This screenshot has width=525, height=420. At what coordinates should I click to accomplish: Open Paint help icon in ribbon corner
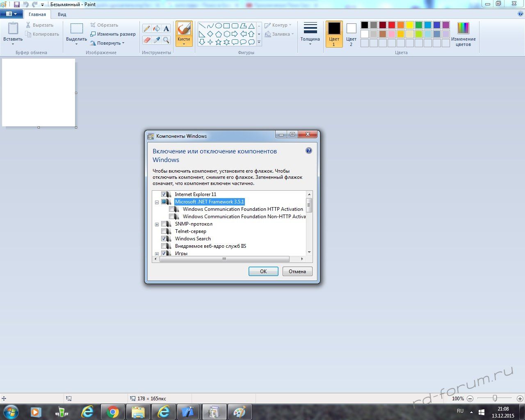(x=520, y=14)
